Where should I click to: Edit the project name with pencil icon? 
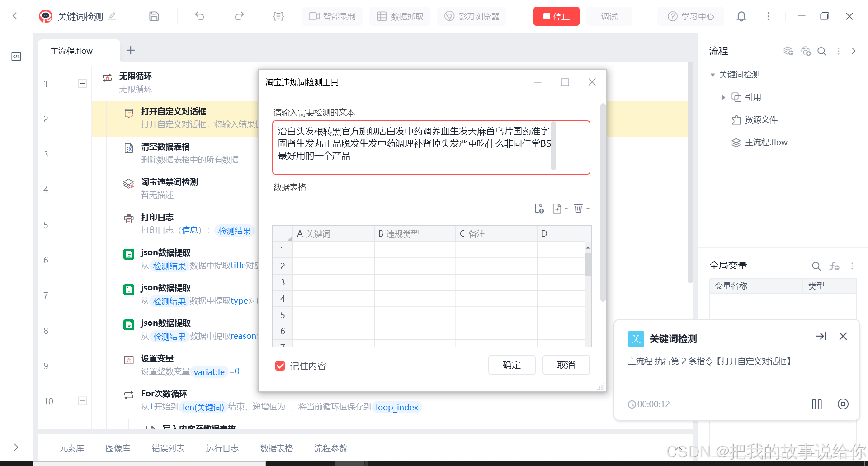[113, 16]
